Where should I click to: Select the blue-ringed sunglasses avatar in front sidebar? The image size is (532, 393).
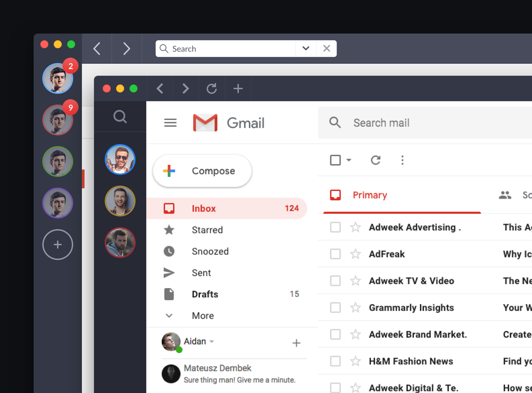(120, 159)
